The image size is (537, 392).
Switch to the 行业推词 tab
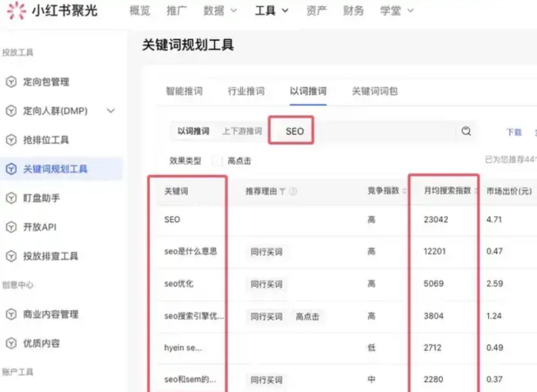(x=246, y=92)
